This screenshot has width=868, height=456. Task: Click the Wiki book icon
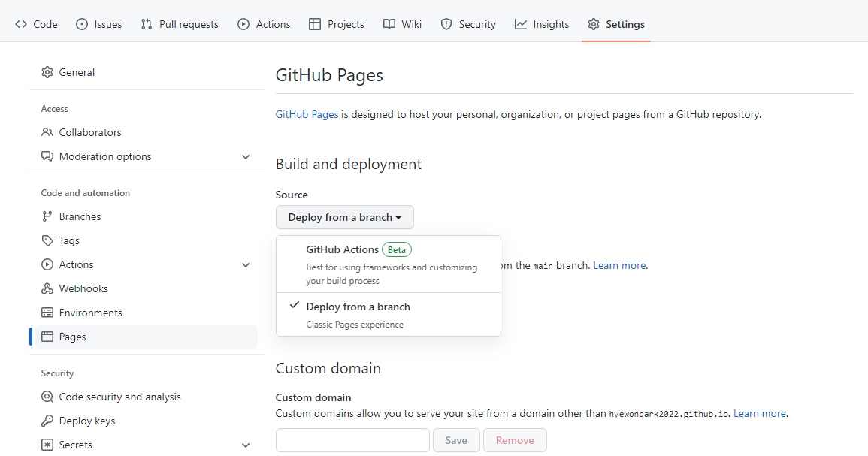(x=389, y=24)
